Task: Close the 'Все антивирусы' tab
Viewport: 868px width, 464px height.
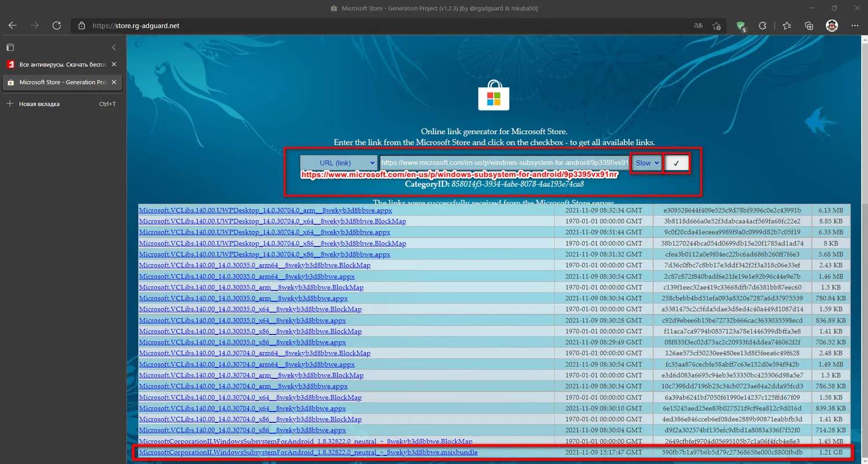Action: tap(114, 64)
